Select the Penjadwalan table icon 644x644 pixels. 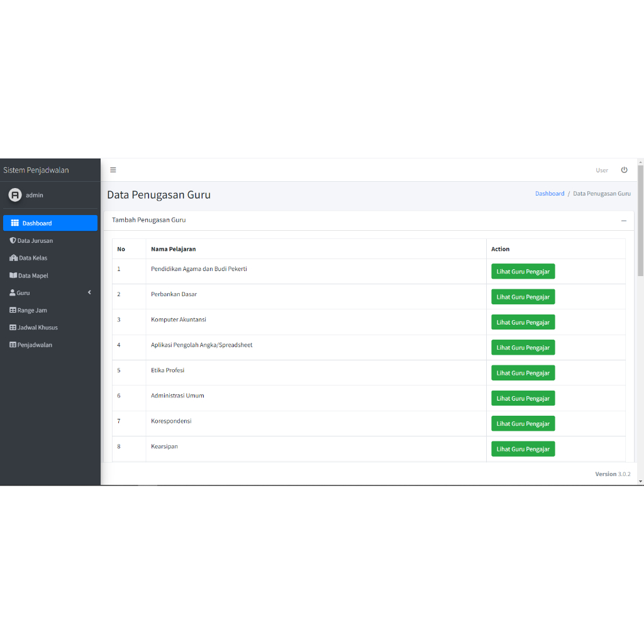point(13,345)
